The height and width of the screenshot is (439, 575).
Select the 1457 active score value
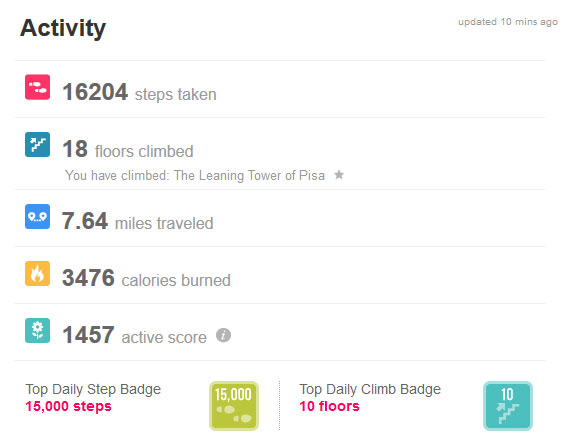[x=88, y=335]
